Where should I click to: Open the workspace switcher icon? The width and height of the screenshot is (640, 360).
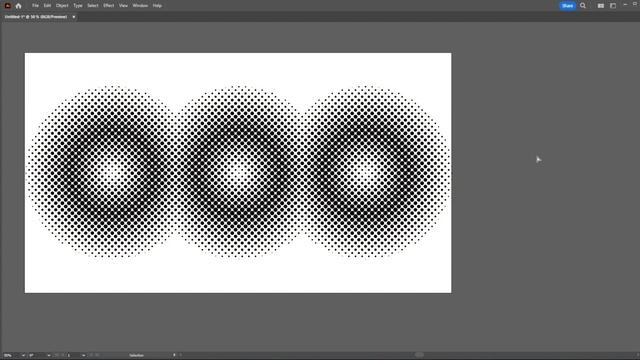point(613,6)
